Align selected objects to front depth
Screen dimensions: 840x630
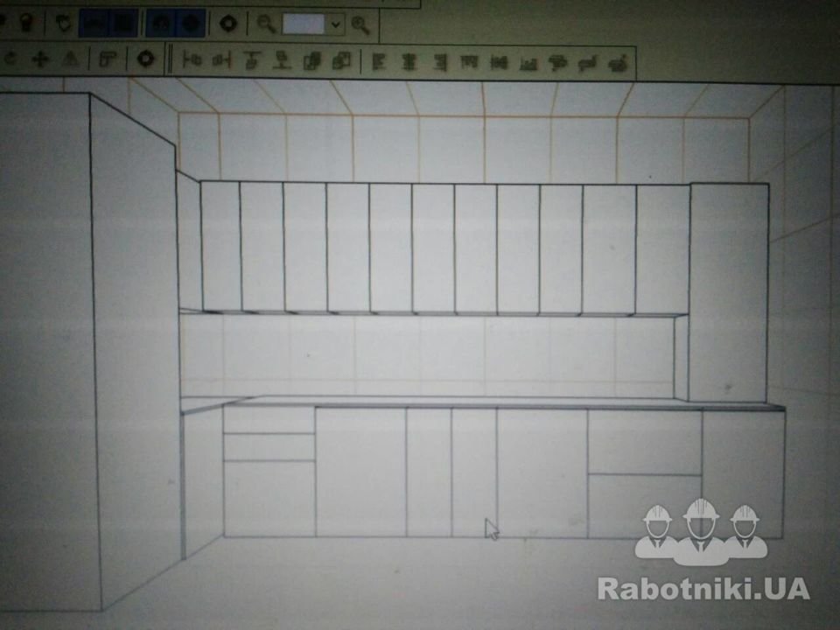click(558, 64)
